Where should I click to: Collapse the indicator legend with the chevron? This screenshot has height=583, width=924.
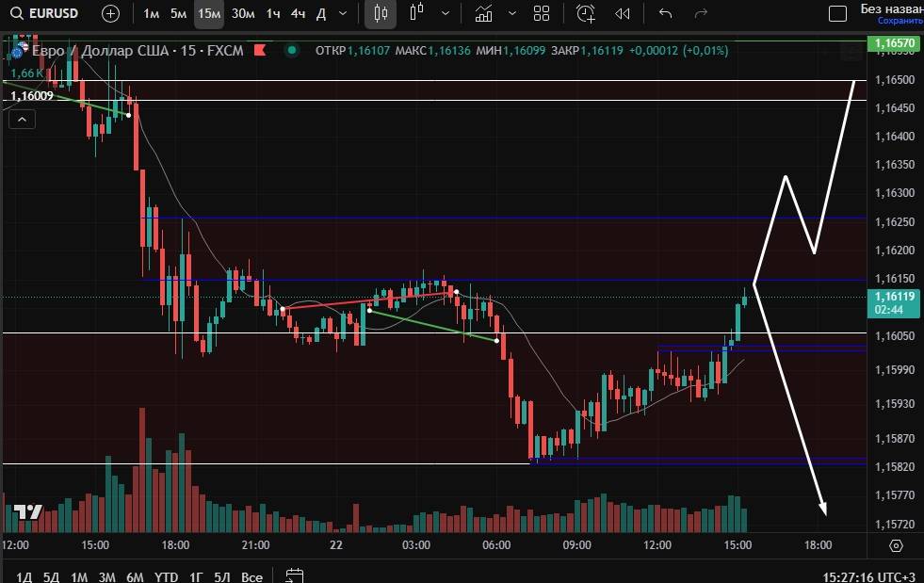click(x=22, y=119)
